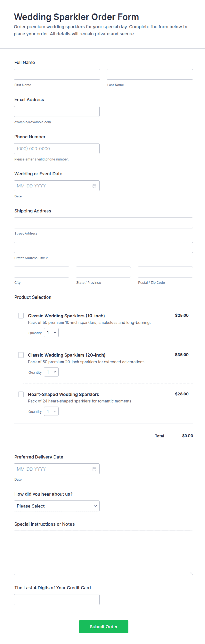Open calendar picker for Preferred Delivery Date
The height and width of the screenshot is (644, 205).
click(94, 469)
